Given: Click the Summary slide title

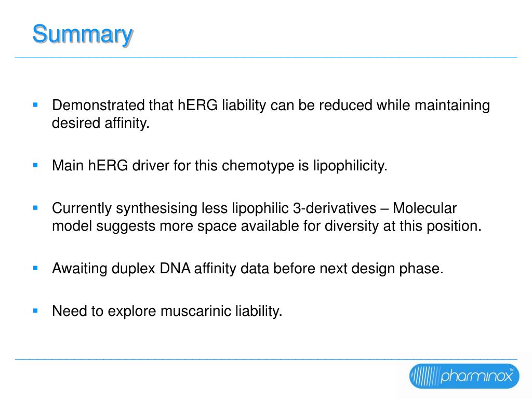Looking at the screenshot, I should (x=83, y=34).
